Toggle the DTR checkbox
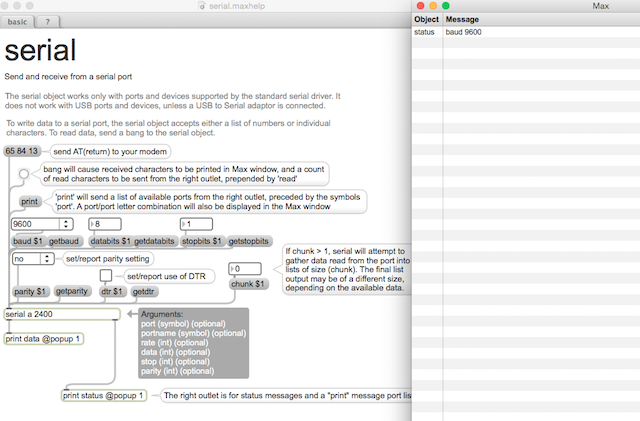Screen dimensions: 640x421 coord(106,275)
